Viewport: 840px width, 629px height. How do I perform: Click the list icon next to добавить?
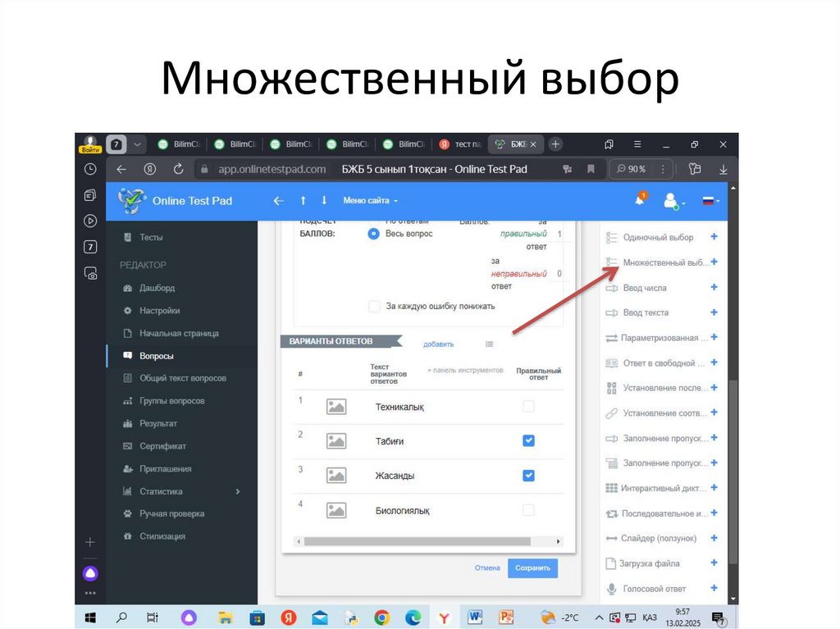pos(489,344)
